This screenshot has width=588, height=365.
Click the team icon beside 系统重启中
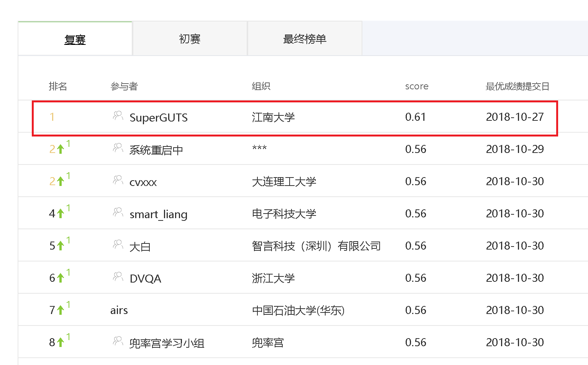(x=118, y=148)
